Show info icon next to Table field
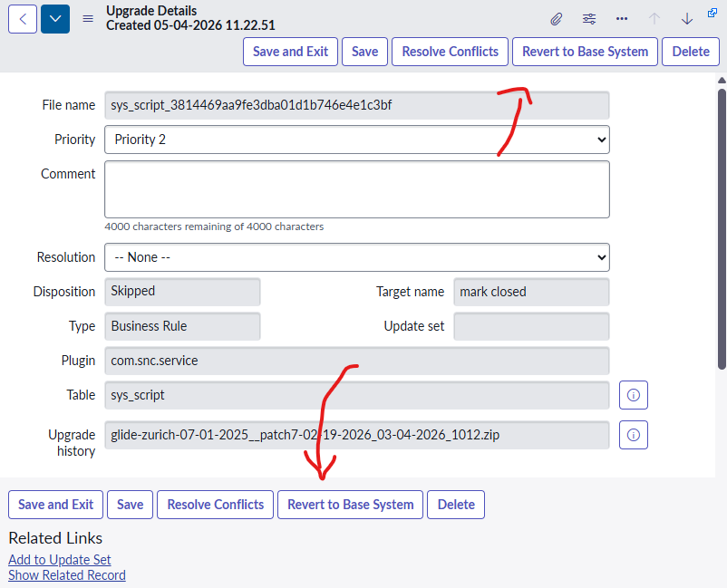Viewport: 727px width, 588px height. [634, 395]
